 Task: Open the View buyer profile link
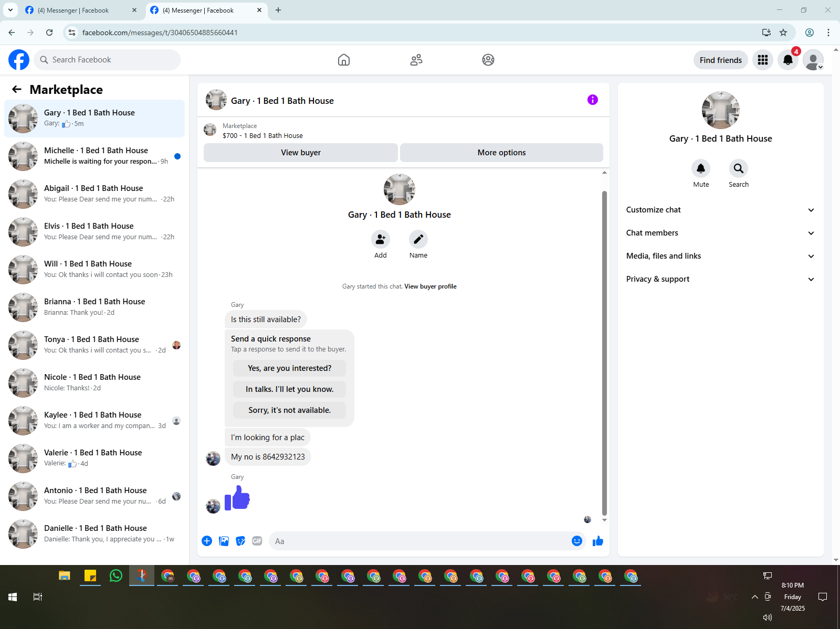tap(430, 286)
